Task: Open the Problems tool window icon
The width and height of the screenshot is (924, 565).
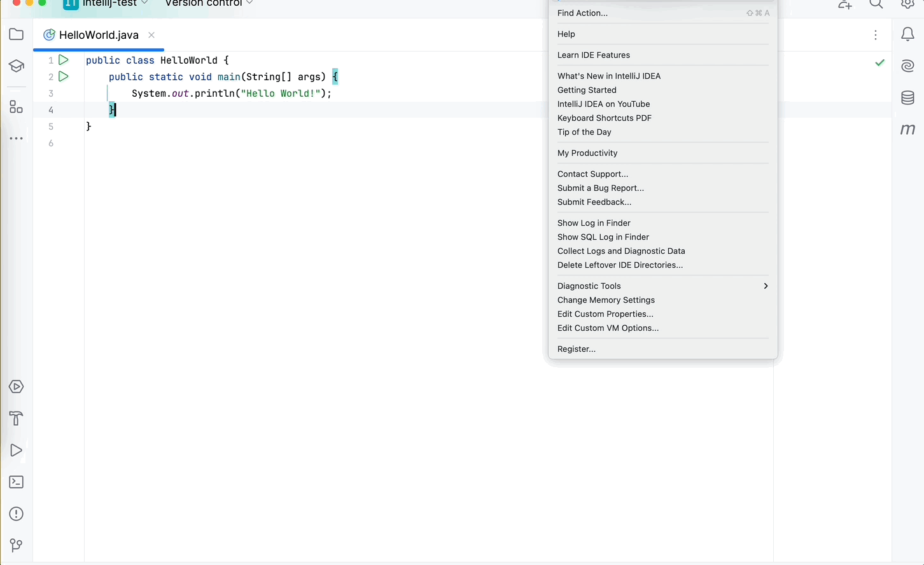Action: 17,514
